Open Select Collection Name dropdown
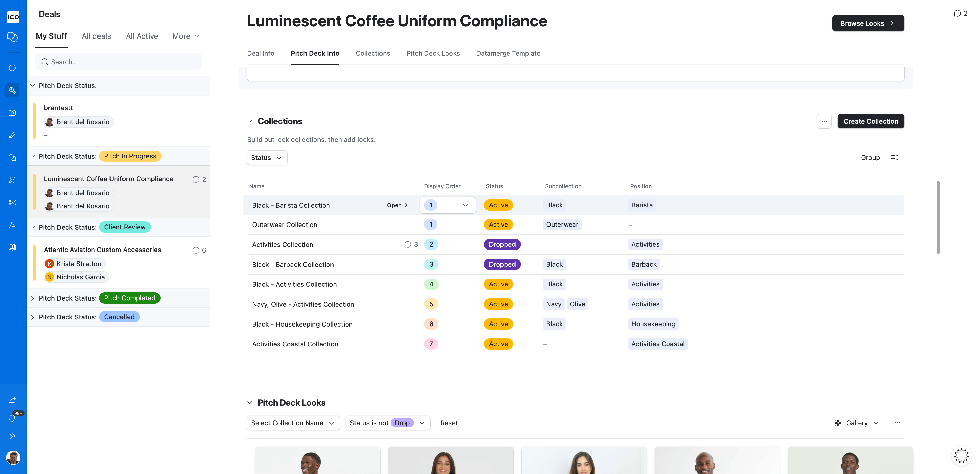 [293, 423]
